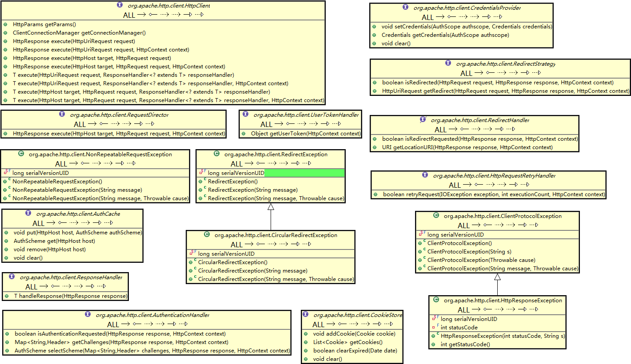Screen dimensions: 631x364
Task: Click the AuthenticationHandler interface icon
Action: point(88,314)
